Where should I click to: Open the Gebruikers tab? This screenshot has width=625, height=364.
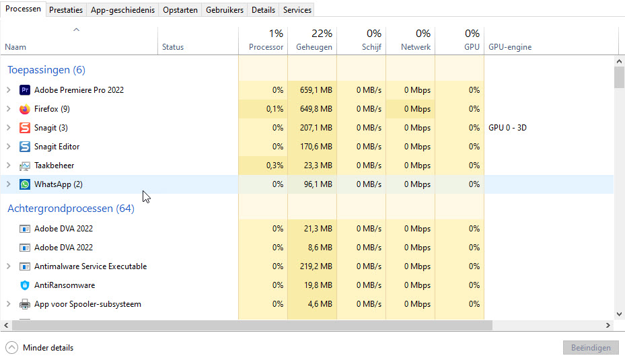click(x=225, y=10)
